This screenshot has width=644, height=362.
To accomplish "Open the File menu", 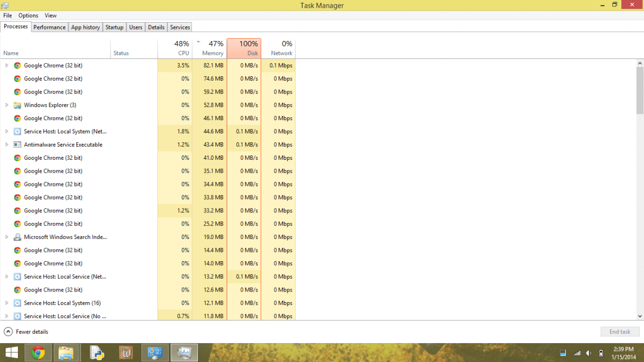I will 8,15.
